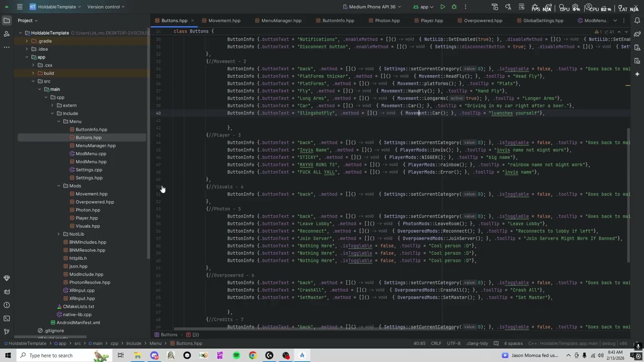Open the Android Studio taskbar icon
Viewport: 644px width, 362px height.
point(302,355)
